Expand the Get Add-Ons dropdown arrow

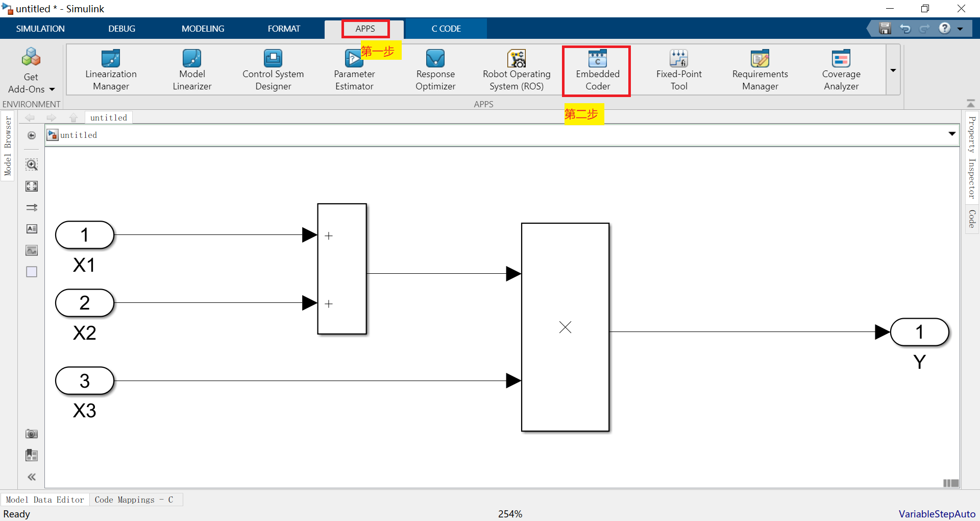[x=52, y=89]
